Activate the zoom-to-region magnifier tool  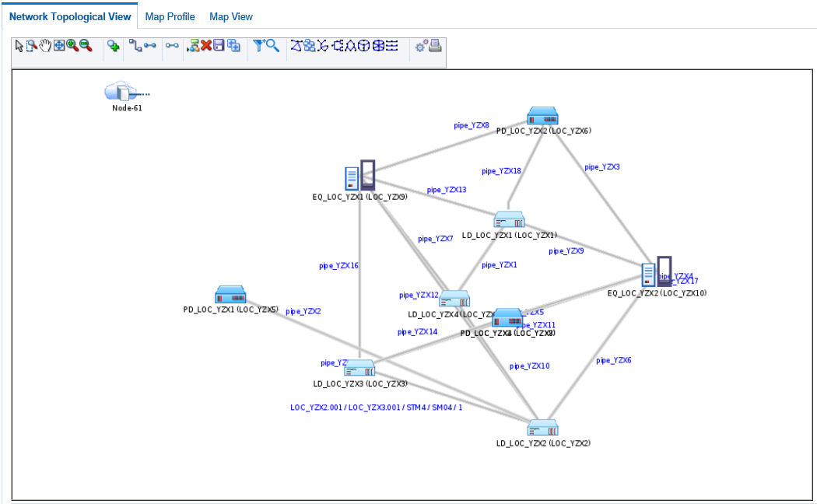(32, 46)
